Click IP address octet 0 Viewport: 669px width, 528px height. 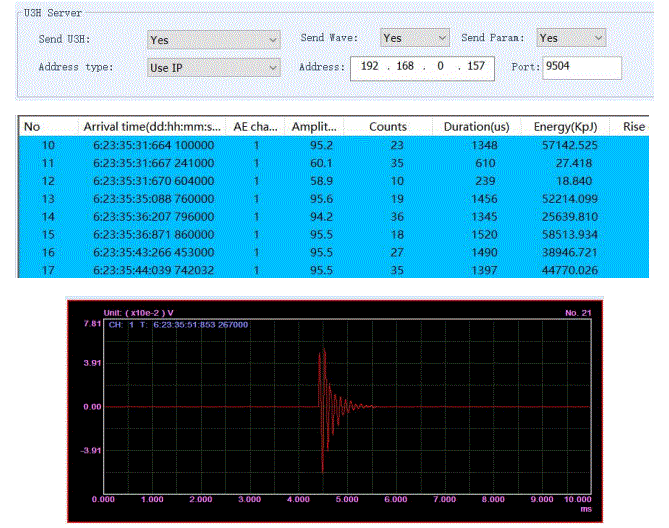tap(440, 66)
